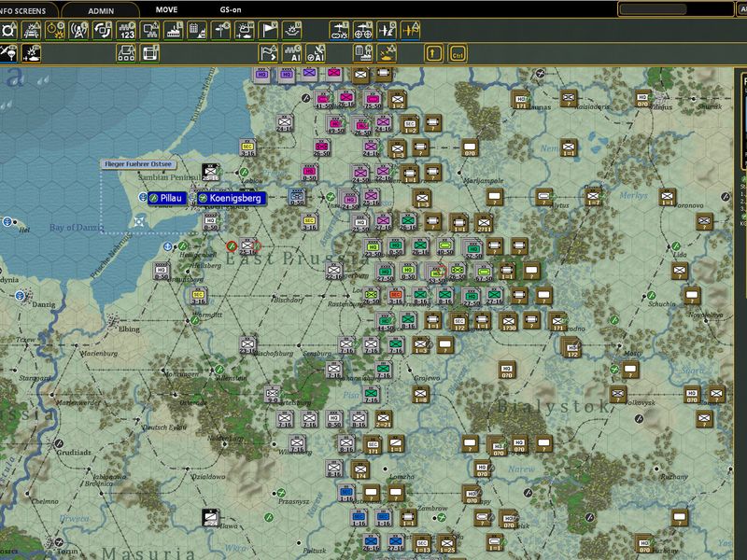The height and width of the screenshot is (560, 747).
Task: Click the air mission icon marked Y
Action: pyautogui.click(x=363, y=31)
